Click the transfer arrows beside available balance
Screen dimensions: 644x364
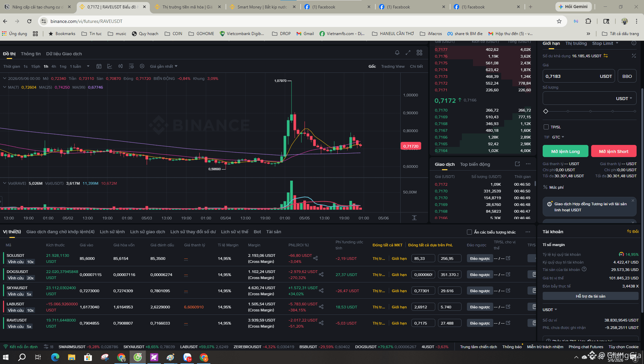(x=606, y=56)
